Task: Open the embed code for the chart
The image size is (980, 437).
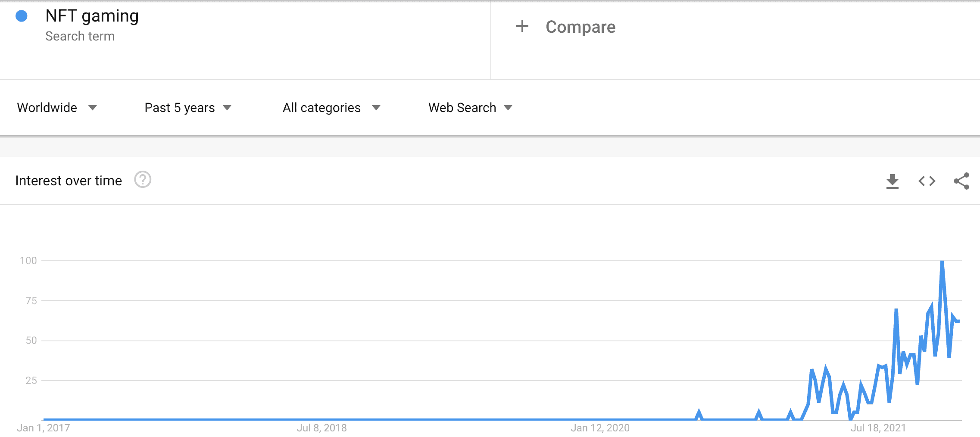Action: [x=926, y=181]
